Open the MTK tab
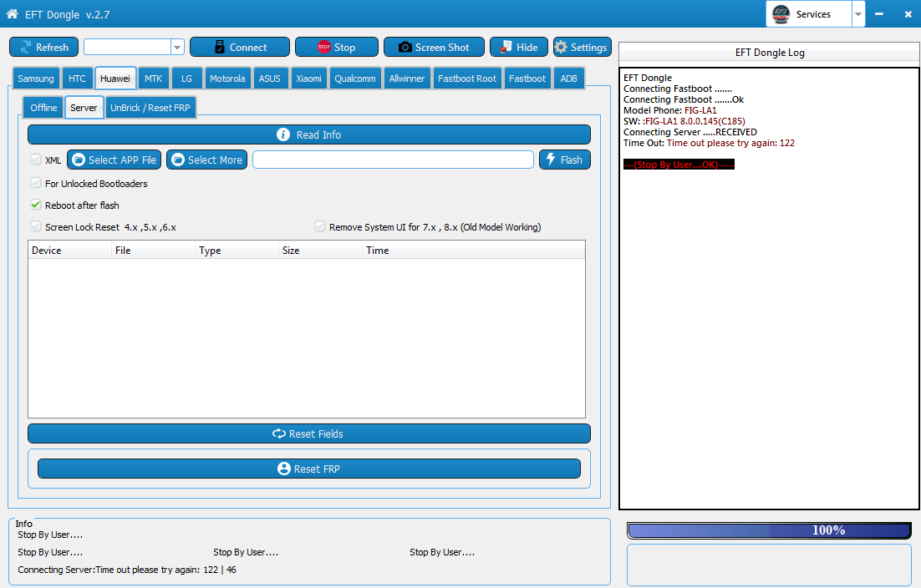921x588 pixels. (153, 79)
